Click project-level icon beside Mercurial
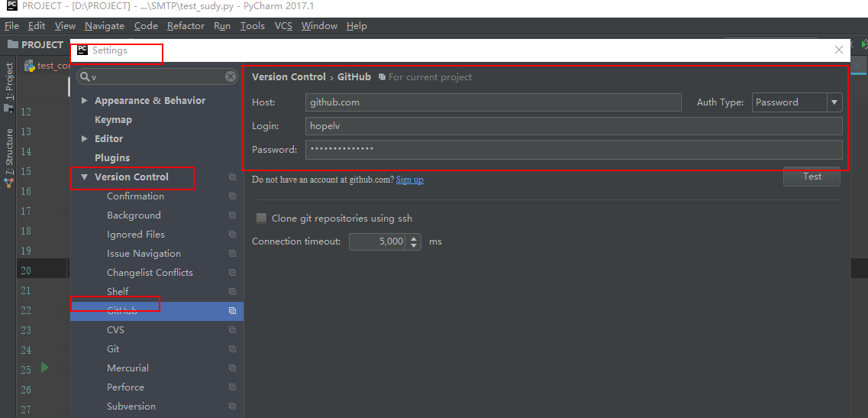 click(233, 368)
